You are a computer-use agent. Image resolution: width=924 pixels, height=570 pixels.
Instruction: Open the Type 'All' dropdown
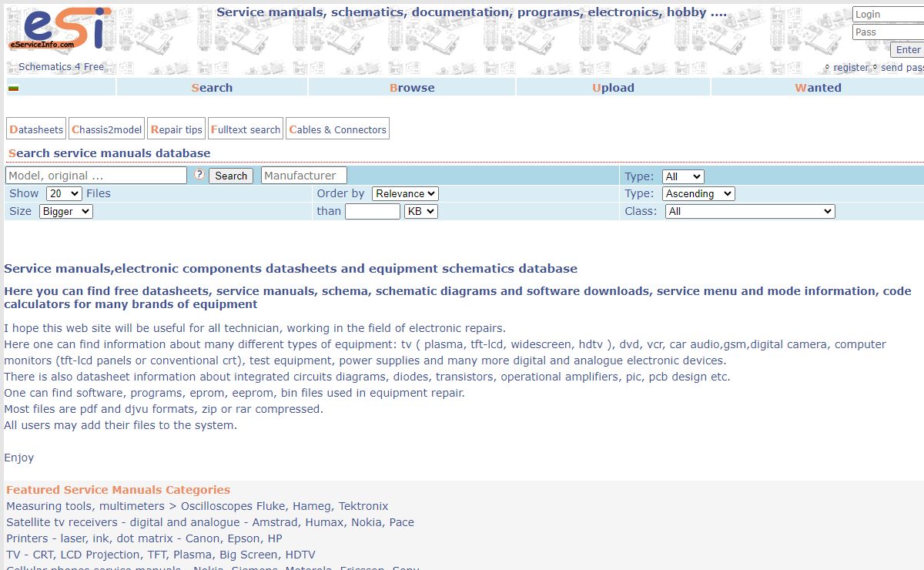click(683, 176)
